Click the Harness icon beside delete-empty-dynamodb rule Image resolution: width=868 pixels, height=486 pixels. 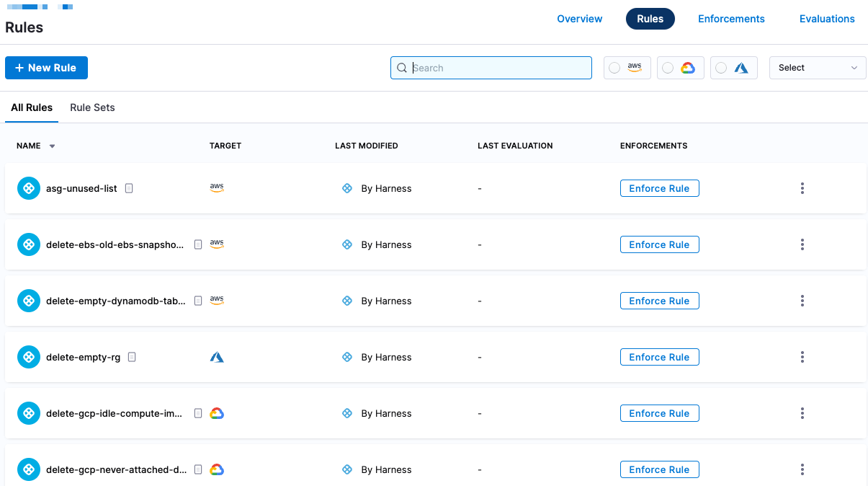[x=29, y=301]
